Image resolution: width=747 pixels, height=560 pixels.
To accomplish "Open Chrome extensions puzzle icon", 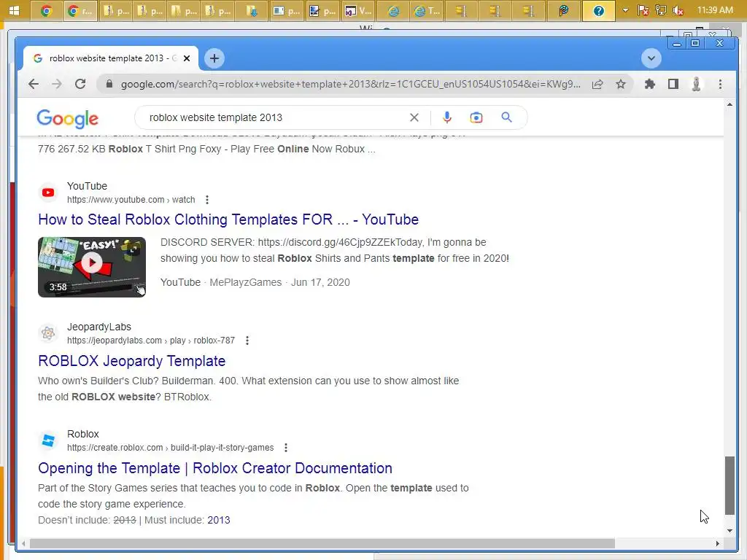I will [x=649, y=85].
